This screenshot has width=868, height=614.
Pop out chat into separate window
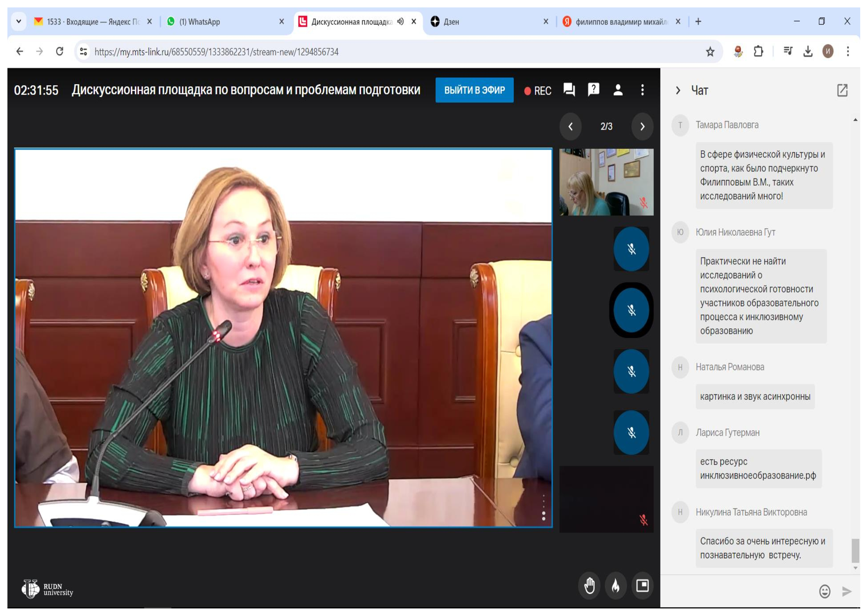[x=842, y=90]
